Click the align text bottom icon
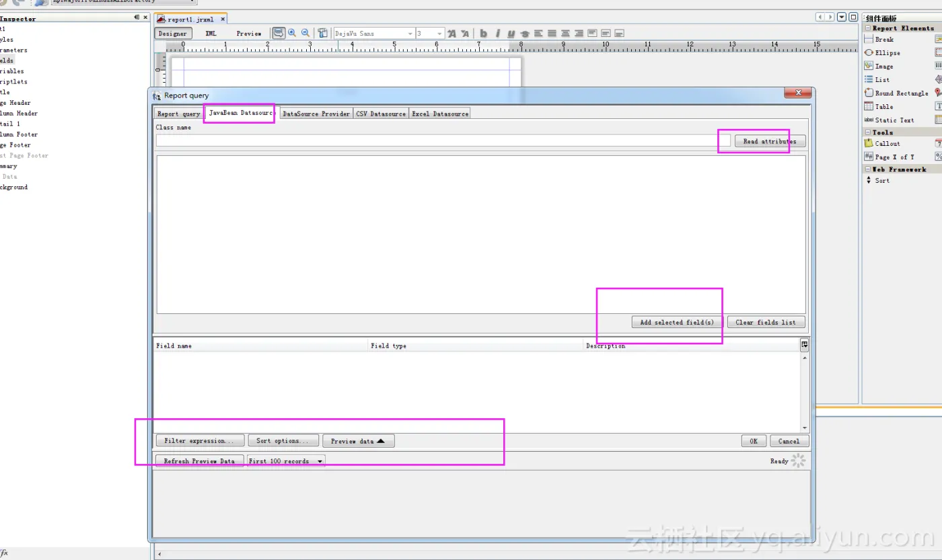 619,34
